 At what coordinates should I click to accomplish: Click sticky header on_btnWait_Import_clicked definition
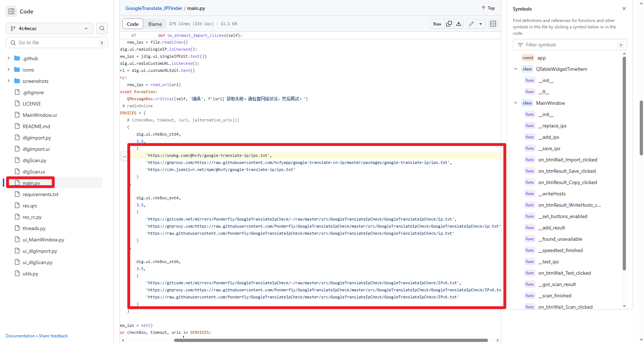click(x=200, y=35)
